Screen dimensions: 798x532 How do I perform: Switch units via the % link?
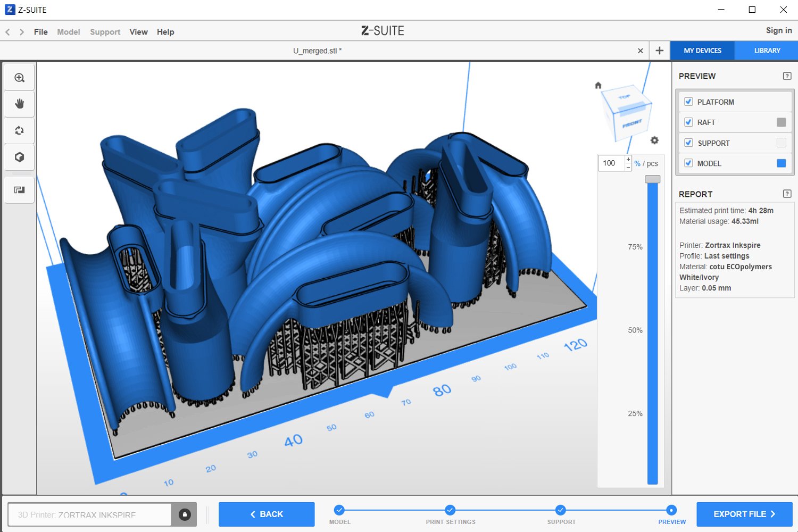point(637,164)
